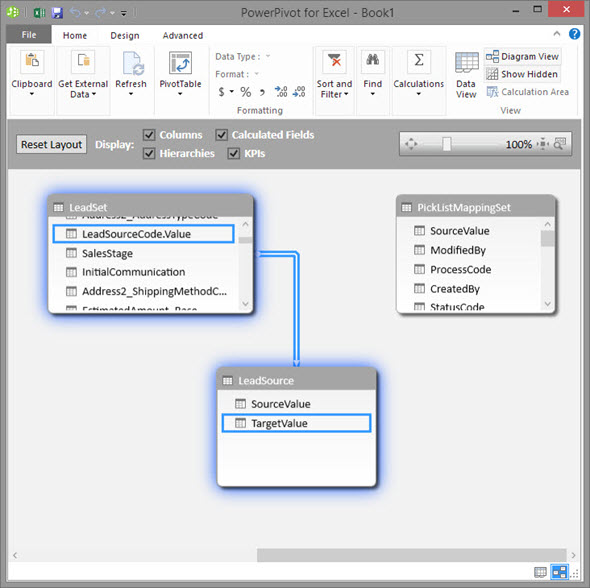Image resolution: width=590 pixels, height=588 pixels.
Task: Open the Advanced tab
Action: pos(183,35)
